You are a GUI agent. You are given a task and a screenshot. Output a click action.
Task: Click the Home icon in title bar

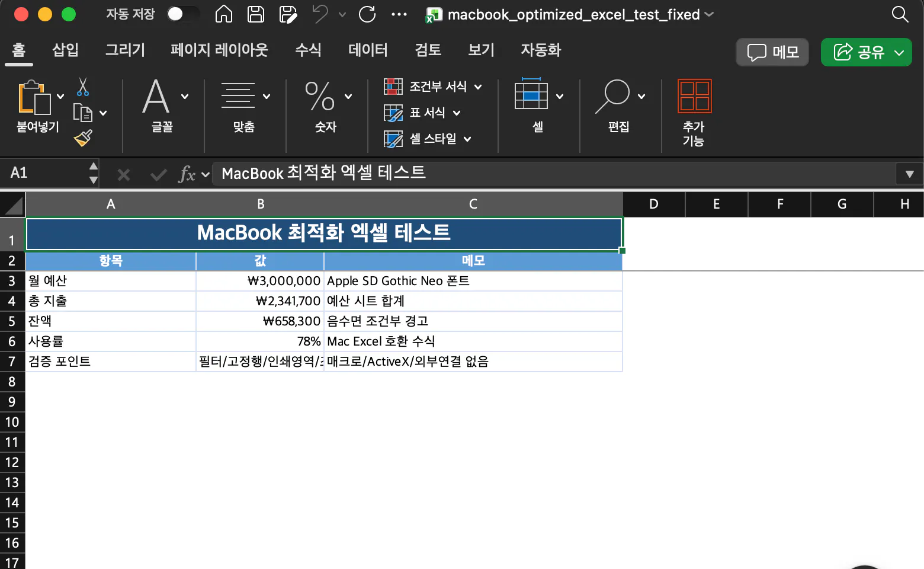click(223, 14)
